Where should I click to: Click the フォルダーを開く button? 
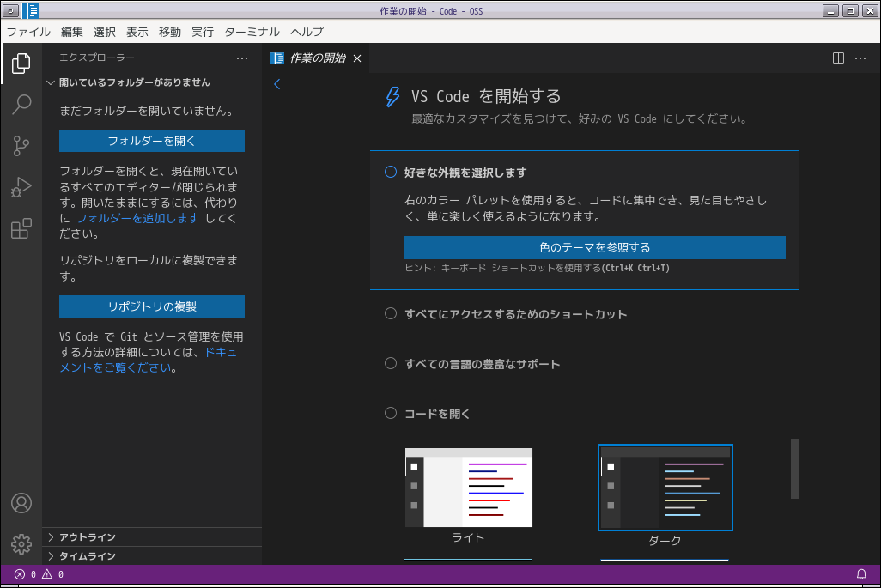coord(152,141)
